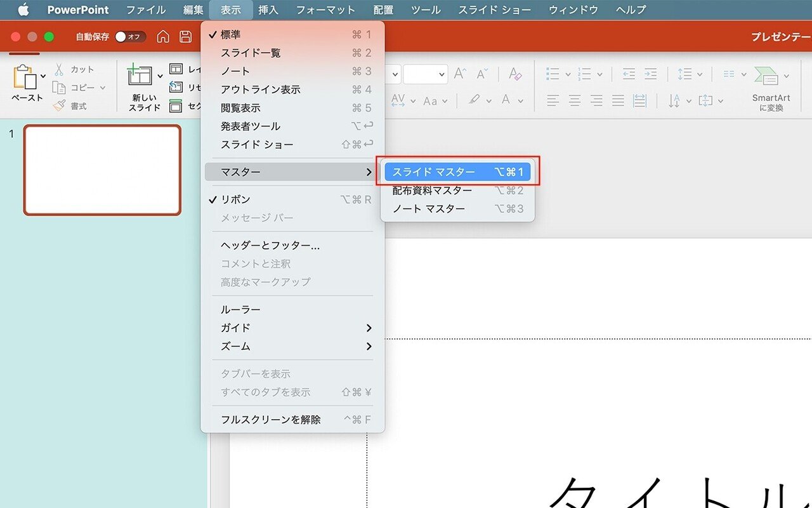Open the Paste dropdown arrow
The height and width of the screenshot is (508, 812).
(x=43, y=76)
